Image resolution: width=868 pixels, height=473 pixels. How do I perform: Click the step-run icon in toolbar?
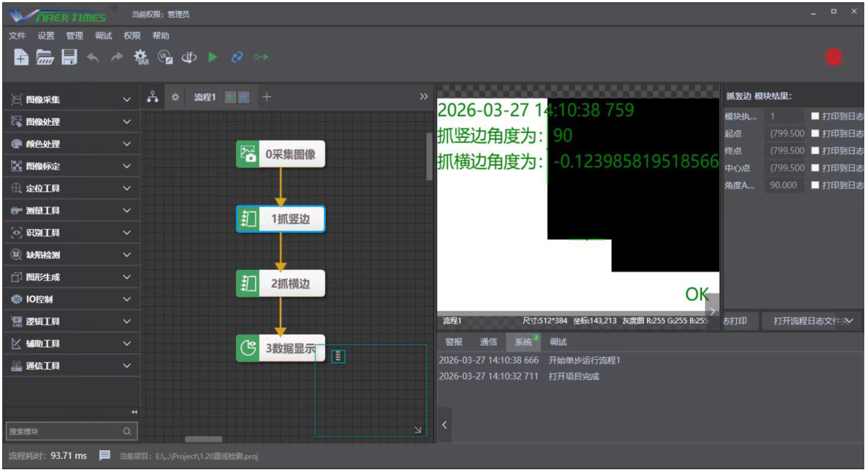click(x=261, y=57)
